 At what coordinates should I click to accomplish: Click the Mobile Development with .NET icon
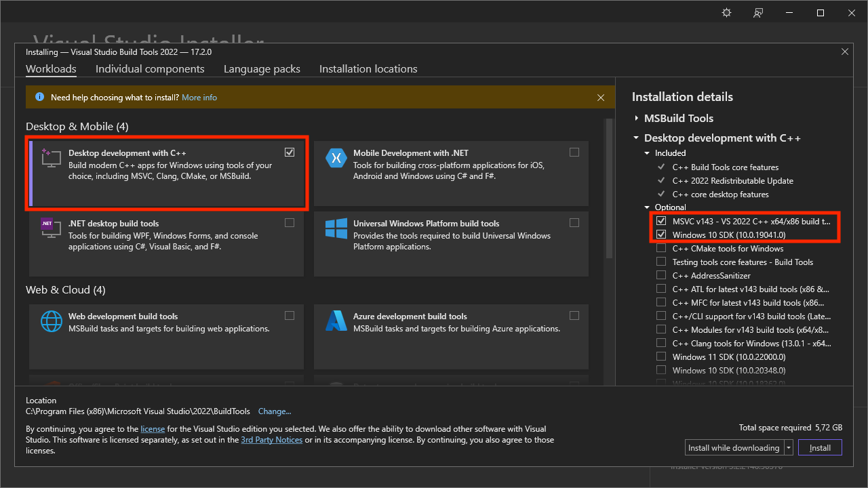click(x=336, y=158)
